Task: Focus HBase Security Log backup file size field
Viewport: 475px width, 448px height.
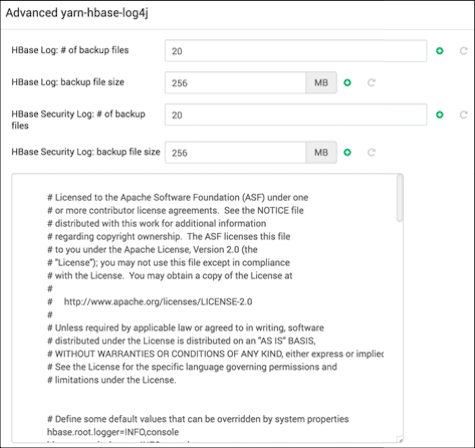Action: click(x=235, y=153)
